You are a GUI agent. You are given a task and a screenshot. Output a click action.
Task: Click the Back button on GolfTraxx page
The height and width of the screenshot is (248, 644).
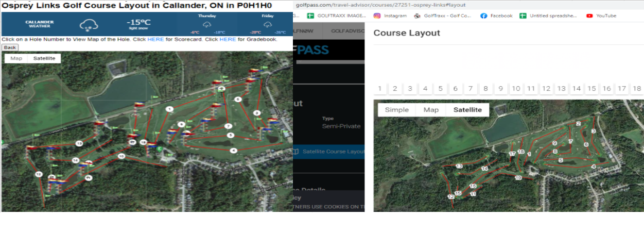click(10, 47)
